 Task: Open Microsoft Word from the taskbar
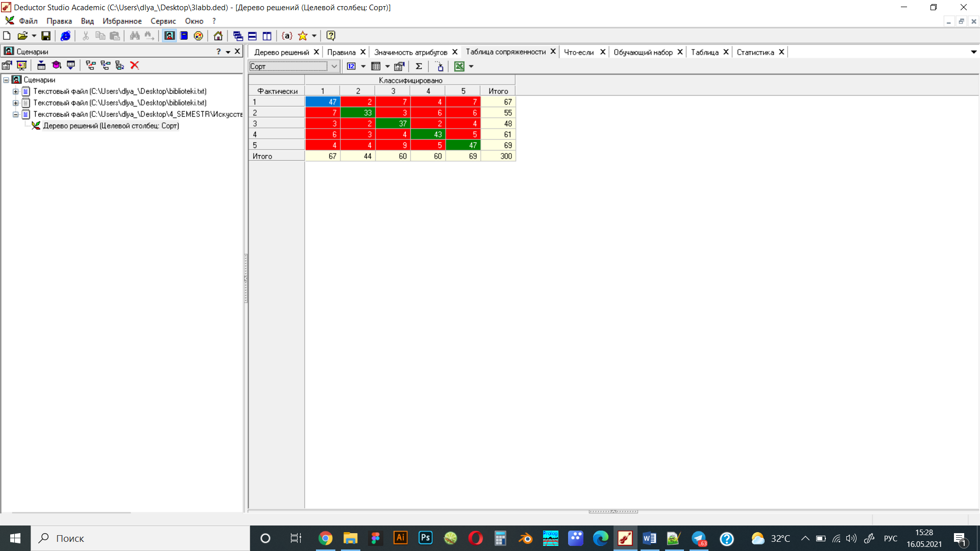(649, 538)
